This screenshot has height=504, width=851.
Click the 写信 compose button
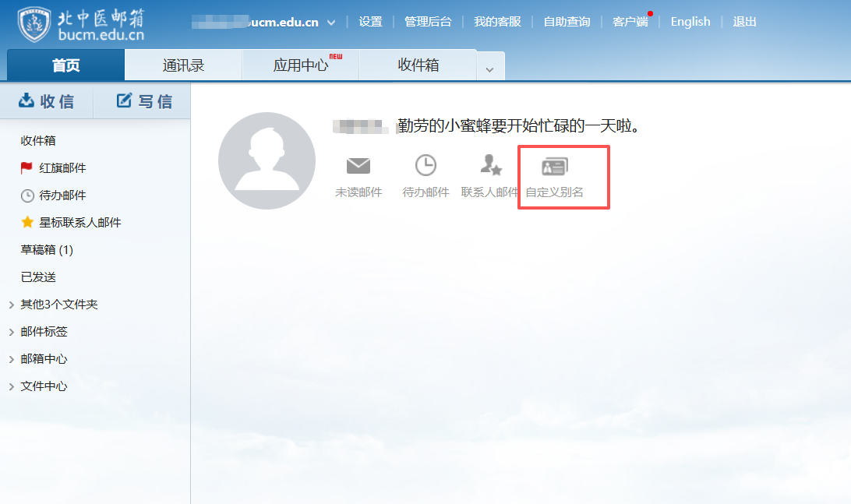[144, 101]
